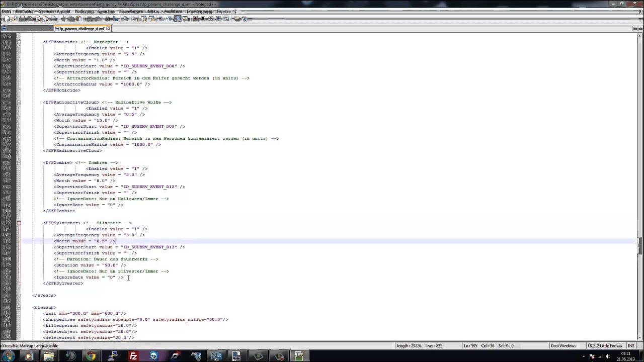Click the vertical scrollbar thumb
The image size is (644, 362).
[640, 246]
